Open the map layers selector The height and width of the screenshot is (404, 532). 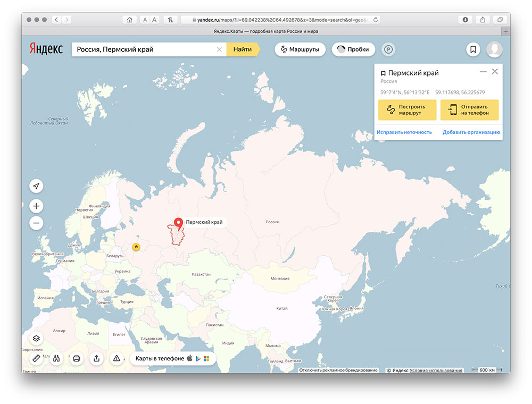coord(36,338)
